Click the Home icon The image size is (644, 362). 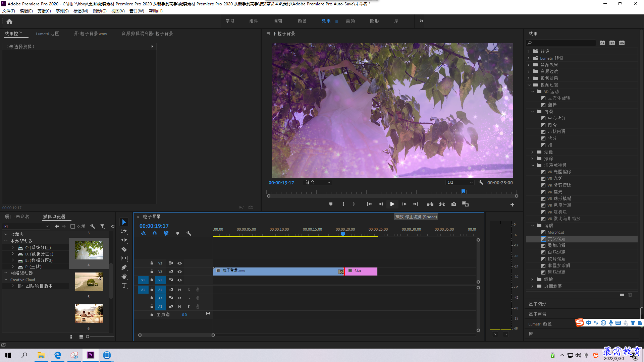pos(9,21)
